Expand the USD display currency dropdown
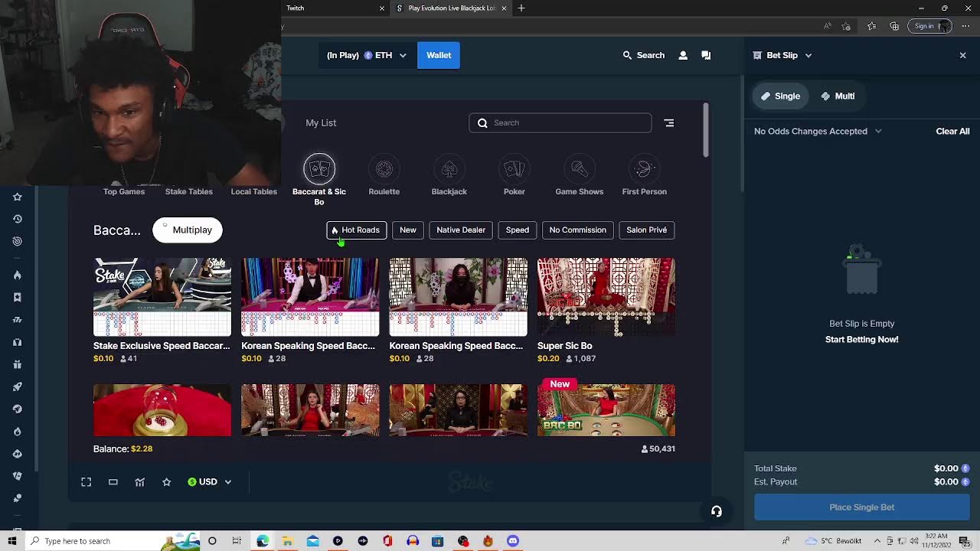The height and width of the screenshot is (551, 980). (210, 482)
